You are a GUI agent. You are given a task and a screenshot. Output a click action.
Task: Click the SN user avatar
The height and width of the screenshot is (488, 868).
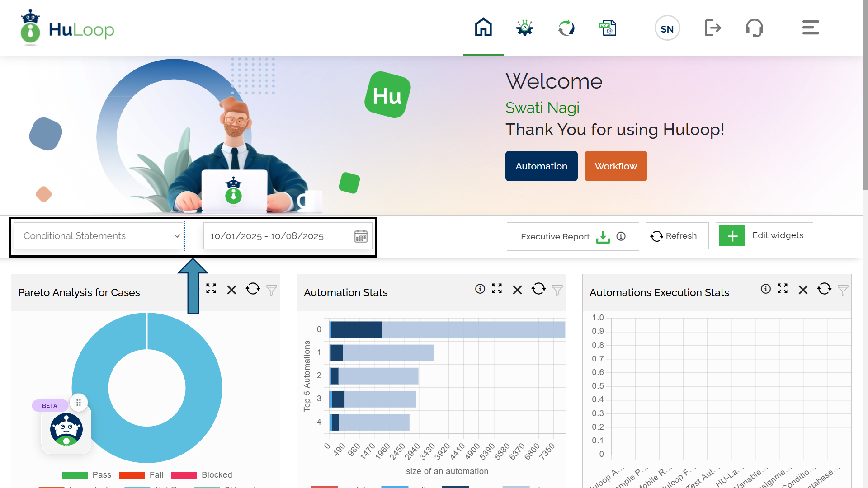click(667, 28)
